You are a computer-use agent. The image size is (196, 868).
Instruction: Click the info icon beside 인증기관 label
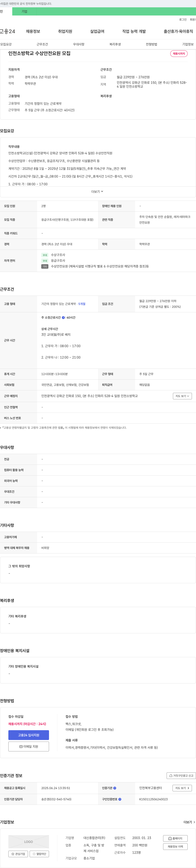point(115,788)
